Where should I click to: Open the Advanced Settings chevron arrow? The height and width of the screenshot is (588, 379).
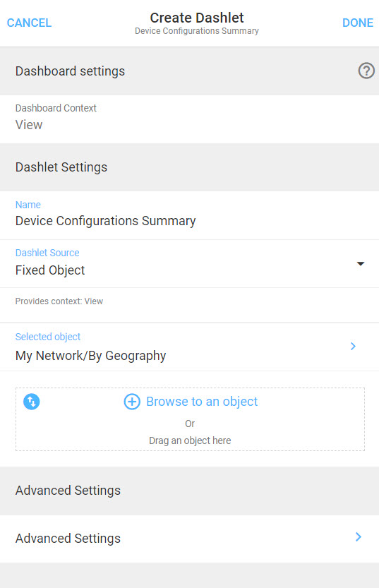(x=359, y=537)
